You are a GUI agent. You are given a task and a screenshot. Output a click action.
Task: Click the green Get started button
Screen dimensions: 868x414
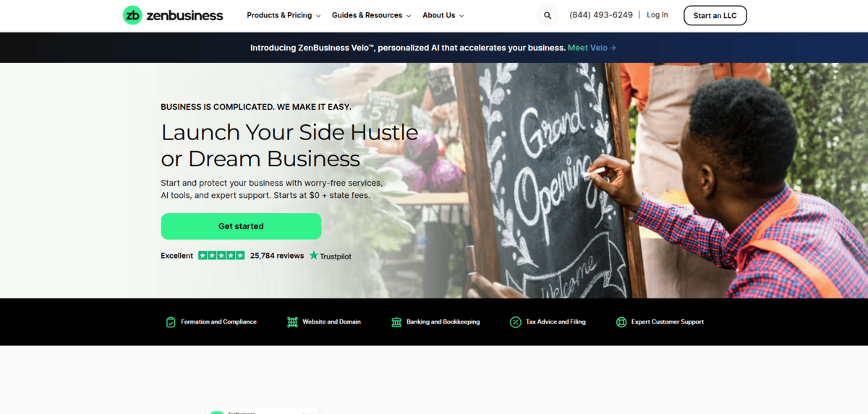(241, 226)
